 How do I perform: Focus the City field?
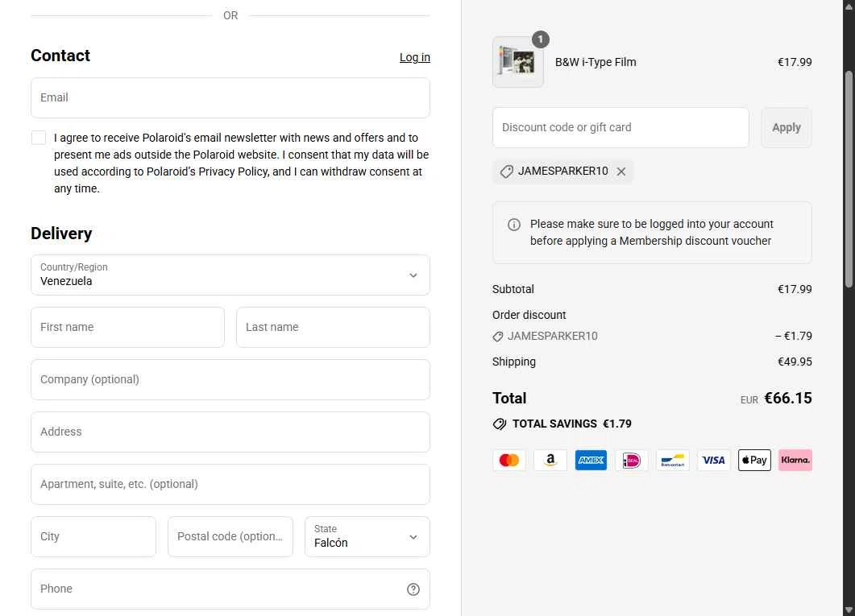pos(93,536)
